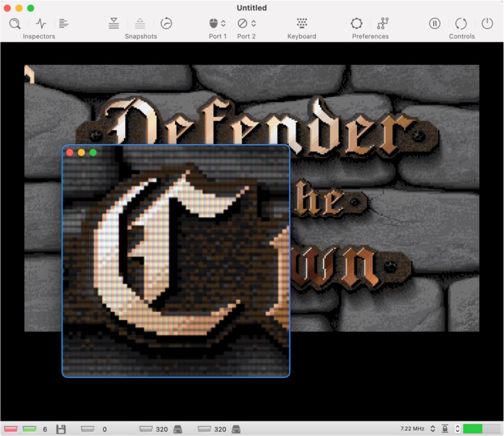Open the magnifier inspector icon
The width and height of the screenshot is (504, 436).
[15, 23]
